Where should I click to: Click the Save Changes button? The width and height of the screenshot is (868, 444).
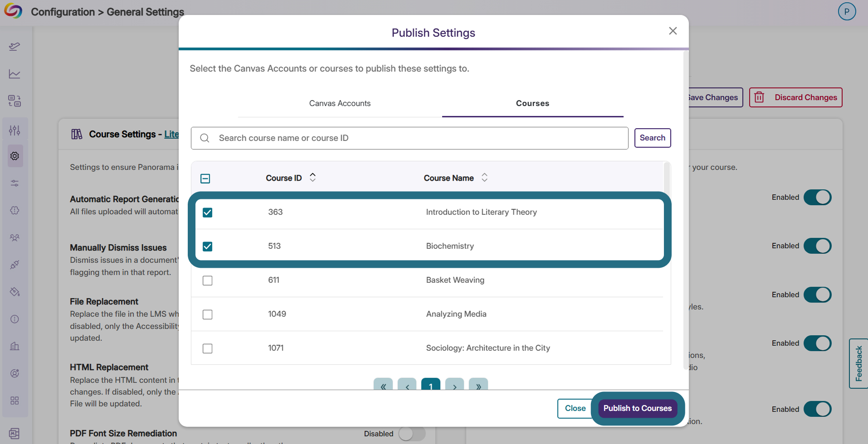(x=715, y=97)
